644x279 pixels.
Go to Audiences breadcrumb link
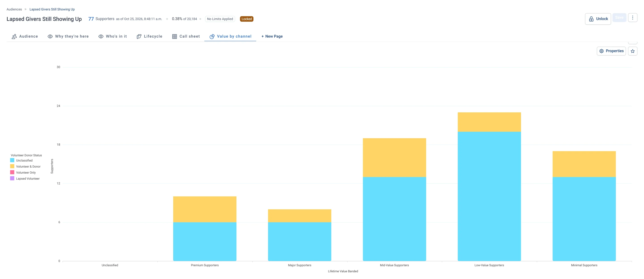tap(14, 9)
